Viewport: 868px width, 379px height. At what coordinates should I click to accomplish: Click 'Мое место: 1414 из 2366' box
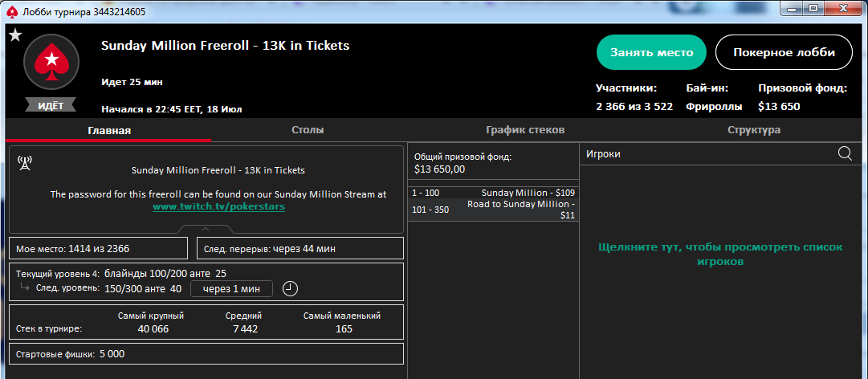click(x=99, y=248)
